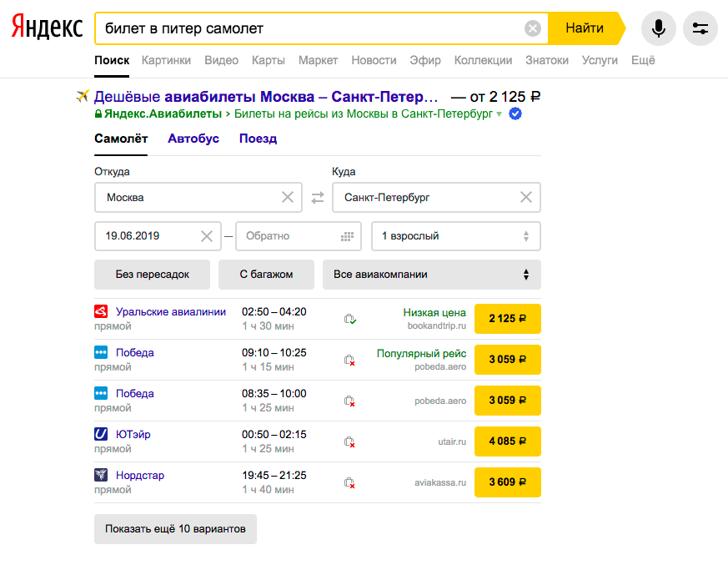Click the airplane icon beside result title
Viewport: 728px width, 565px height.
[83, 96]
